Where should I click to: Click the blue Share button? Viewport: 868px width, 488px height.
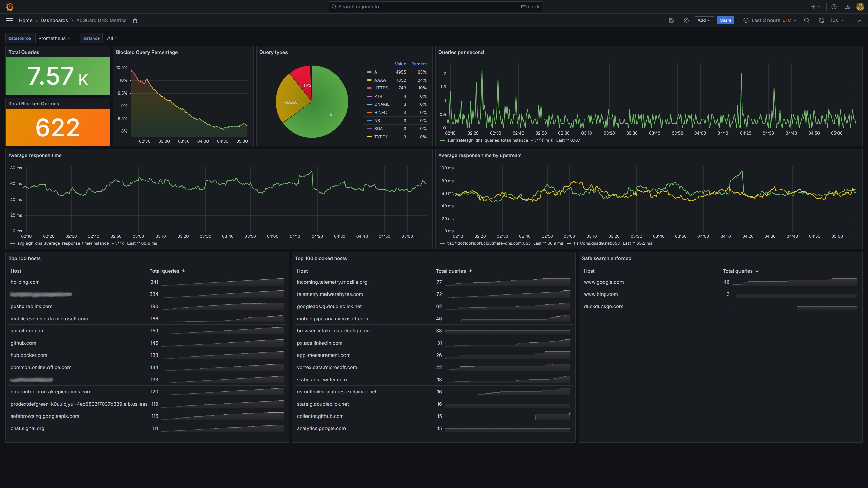725,20
